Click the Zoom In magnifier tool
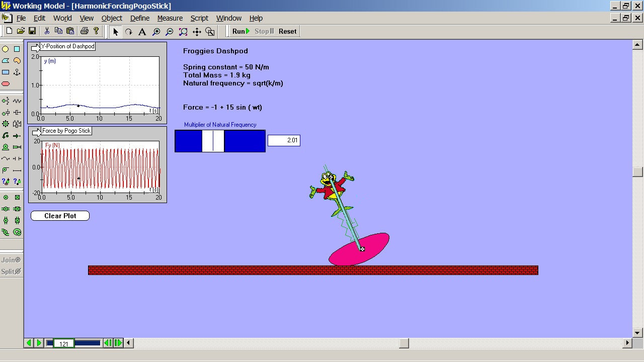 click(156, 32)
